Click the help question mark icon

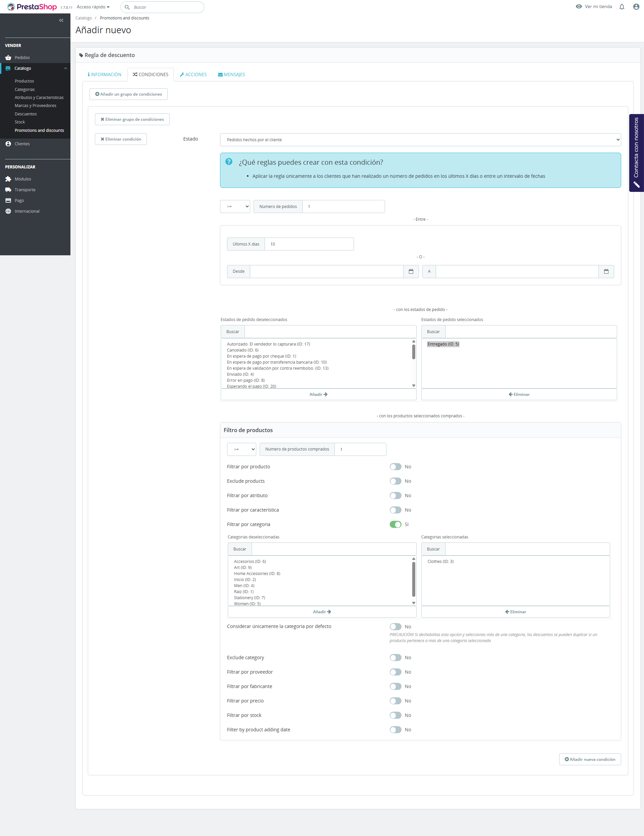[x=229, y=162]
